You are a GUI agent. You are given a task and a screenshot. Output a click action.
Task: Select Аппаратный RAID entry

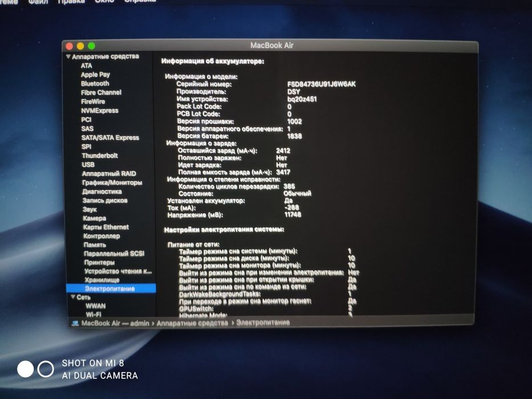(x=109, y=173)
